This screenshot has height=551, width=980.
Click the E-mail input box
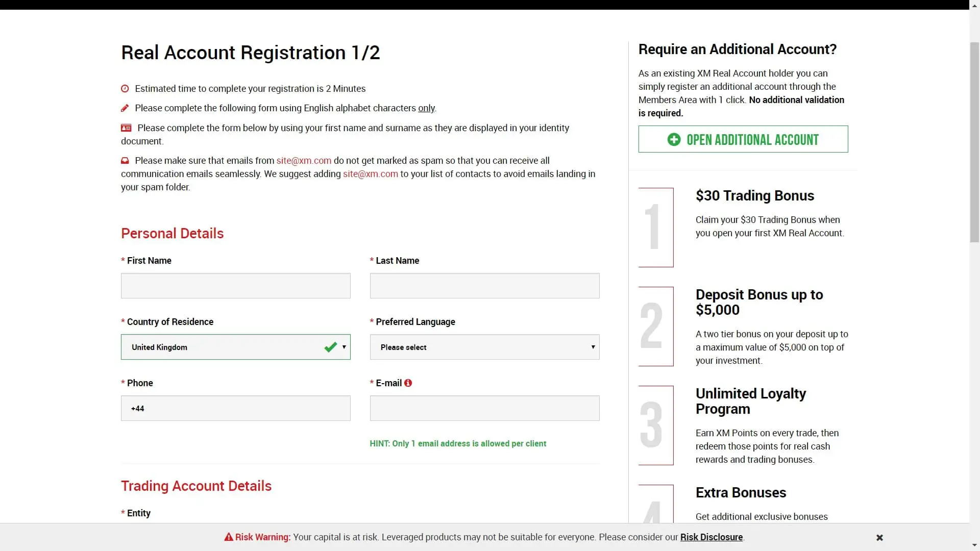tap(484, 408)
